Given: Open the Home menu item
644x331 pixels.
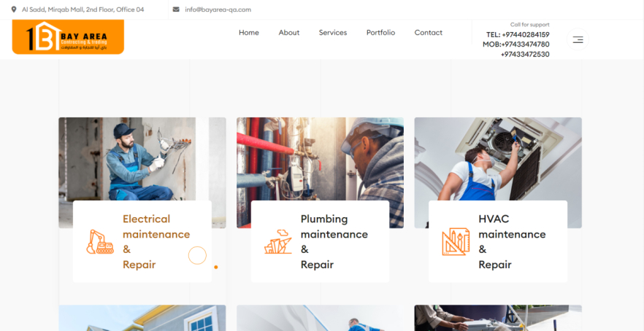Looking at the screenshot, I should pyautogui.click(x=249, y=33).
